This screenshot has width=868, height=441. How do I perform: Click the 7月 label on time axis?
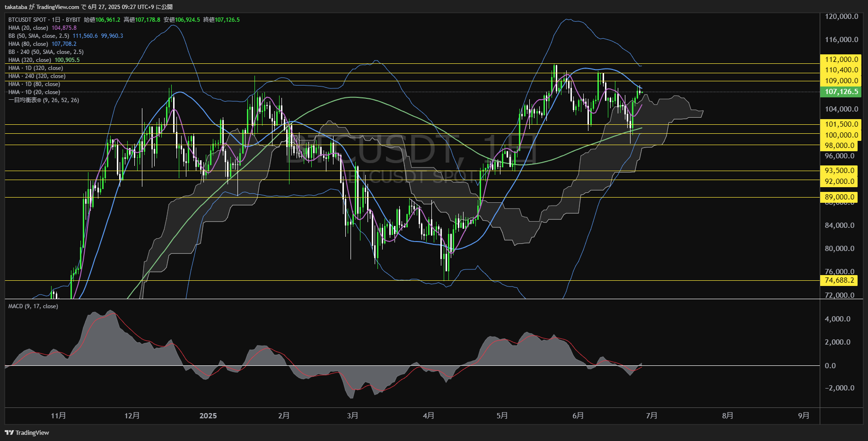pyautogui.click(x=652, y=415)
